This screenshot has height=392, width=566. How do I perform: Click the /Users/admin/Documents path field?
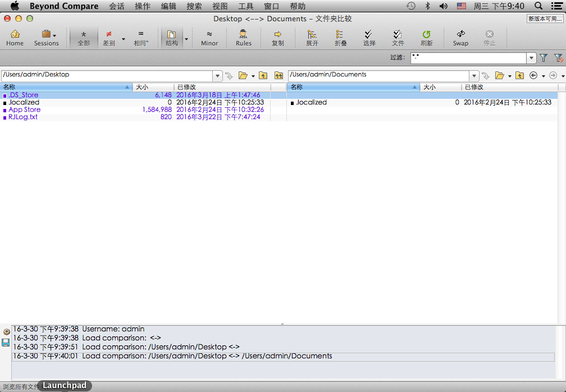pyautogui.click(x=378, y=76)
